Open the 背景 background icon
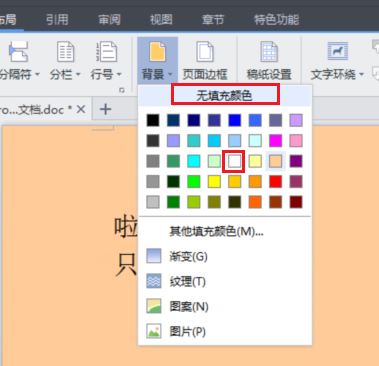 [x=157, y=51]
